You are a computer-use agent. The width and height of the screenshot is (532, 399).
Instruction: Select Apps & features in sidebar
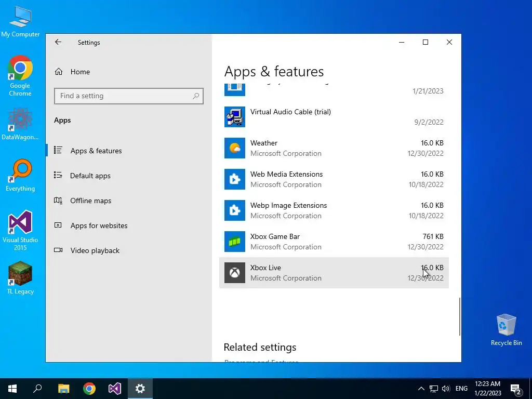click(x=129, y=151)
